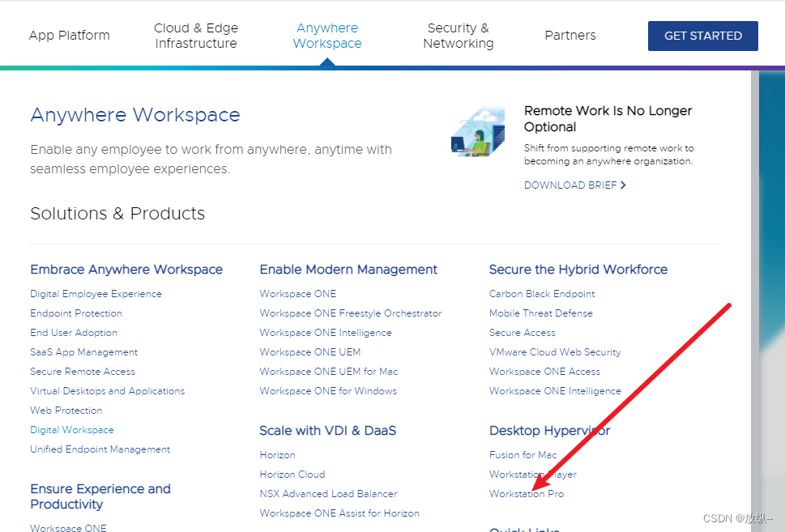
Task: Open the Partners menu
Action: [x=570, y=36]
